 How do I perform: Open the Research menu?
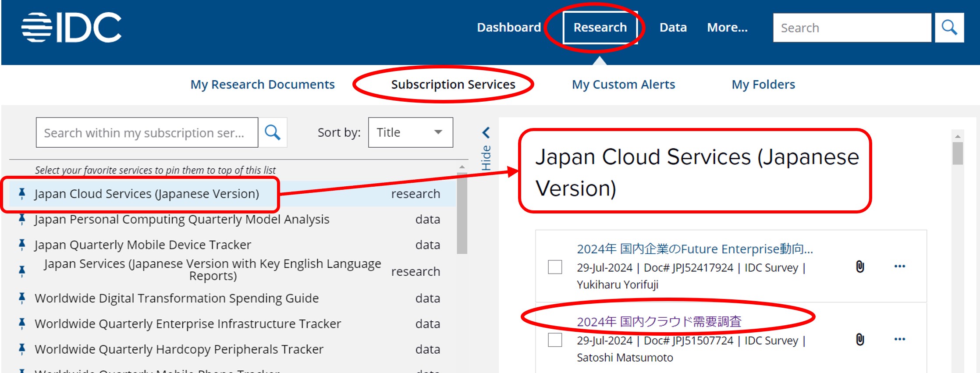600,28
